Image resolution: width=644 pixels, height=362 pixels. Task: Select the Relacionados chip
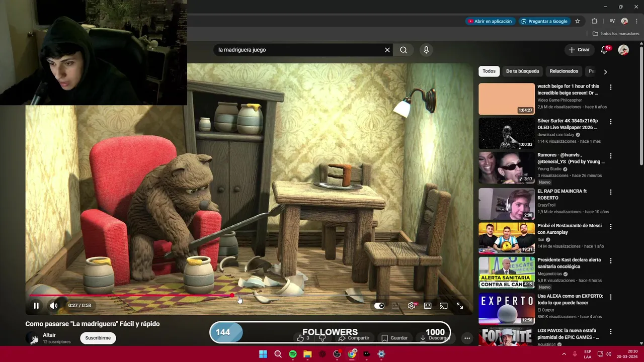point(563,71)
